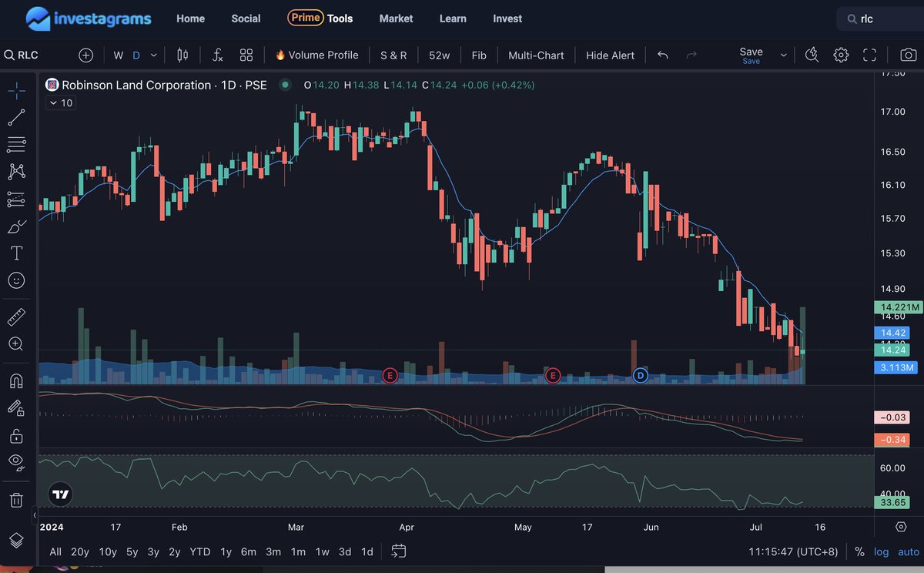Set the range to All
Image resolution: width=924 pixels, height=573 pixels.
pyautogui.click(x=55, y=551)
